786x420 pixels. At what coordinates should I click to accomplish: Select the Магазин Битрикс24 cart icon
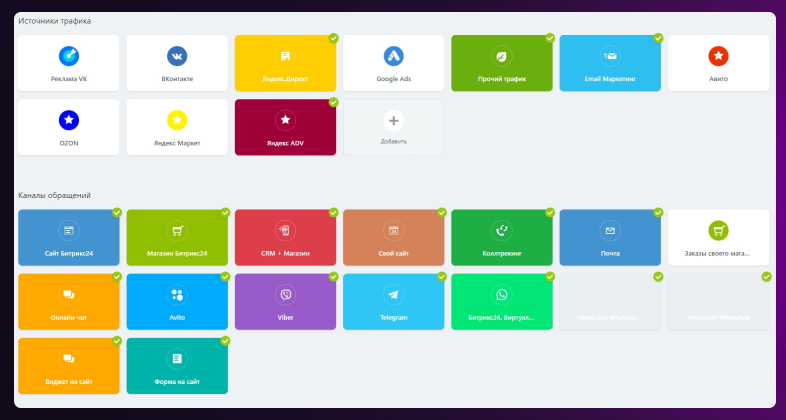[x=177, y=231]
